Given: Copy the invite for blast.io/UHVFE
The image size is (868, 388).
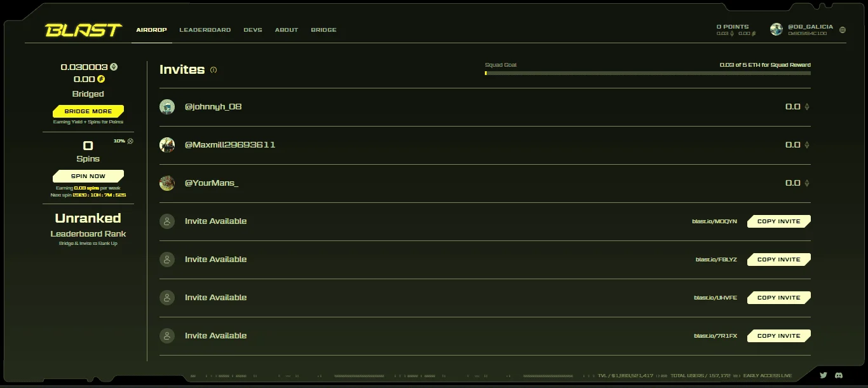Looking at the screenshot, I should click(779, 298).
